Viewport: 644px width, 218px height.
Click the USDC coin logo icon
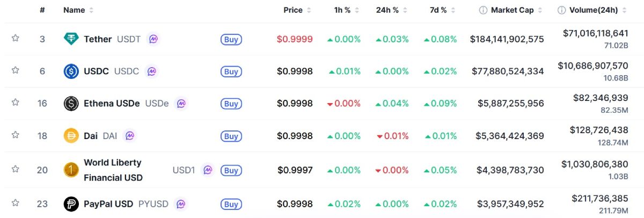[71, 71]
